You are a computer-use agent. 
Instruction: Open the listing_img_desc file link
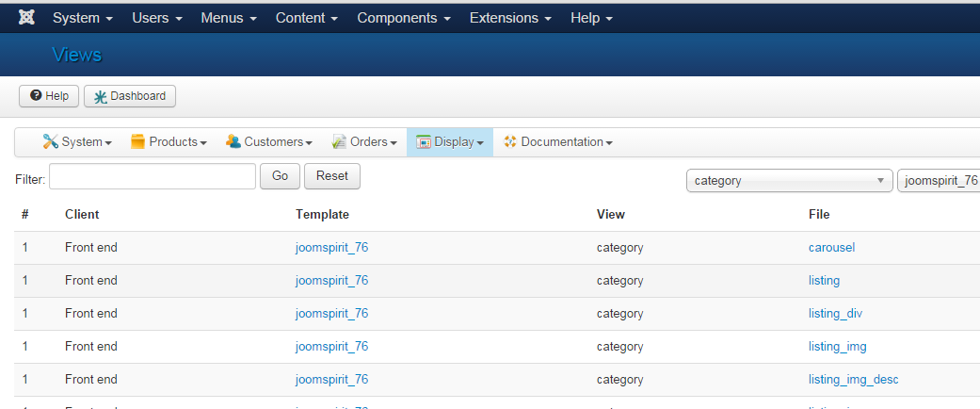coord(853,380)
